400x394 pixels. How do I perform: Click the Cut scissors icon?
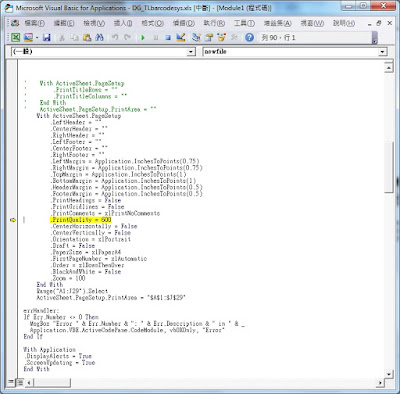(62, 38)
